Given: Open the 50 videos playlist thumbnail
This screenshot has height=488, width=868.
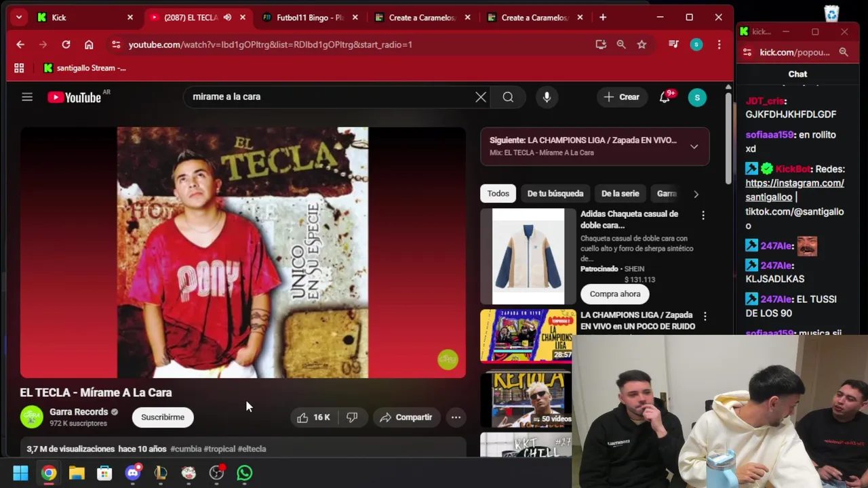Looking at the screenshot, I should (x=526, y=399).
